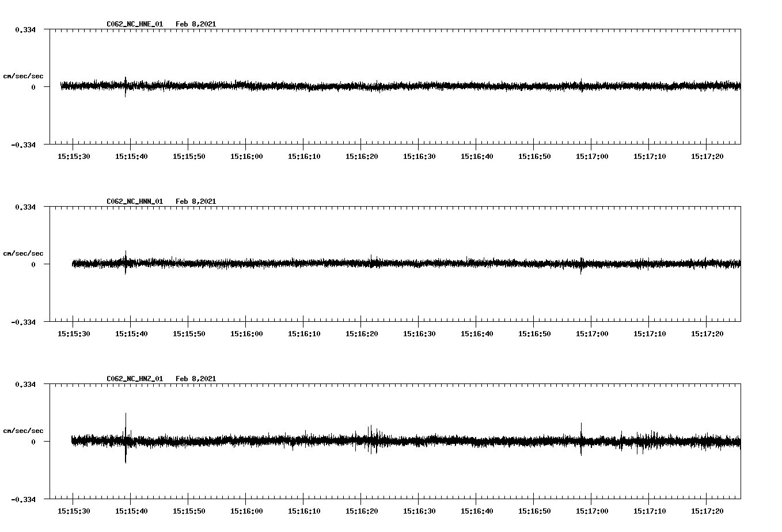Select the 15:16:00 time label on middle axis

pyautogui.click(x=246, y=333)
